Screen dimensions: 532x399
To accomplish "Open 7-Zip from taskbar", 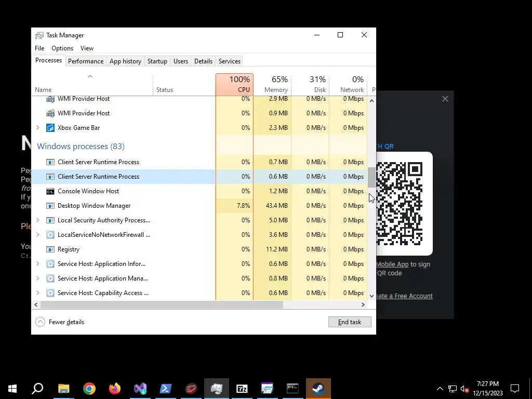I will 242,389.
